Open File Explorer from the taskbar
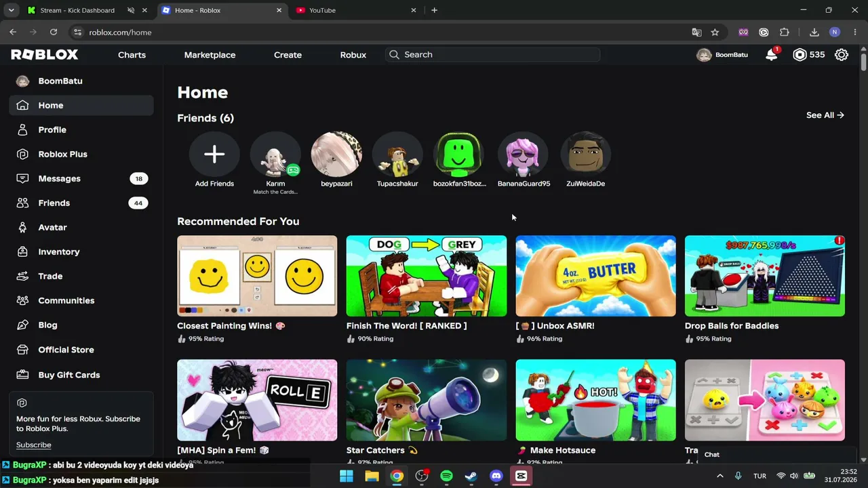Viewport: 868px width, 488px height. click(372, 476)
